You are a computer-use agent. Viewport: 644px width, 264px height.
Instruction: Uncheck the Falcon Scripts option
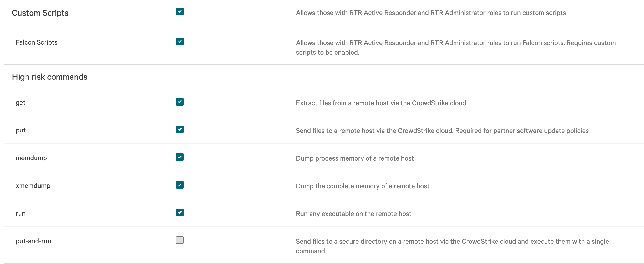[179, 42]
